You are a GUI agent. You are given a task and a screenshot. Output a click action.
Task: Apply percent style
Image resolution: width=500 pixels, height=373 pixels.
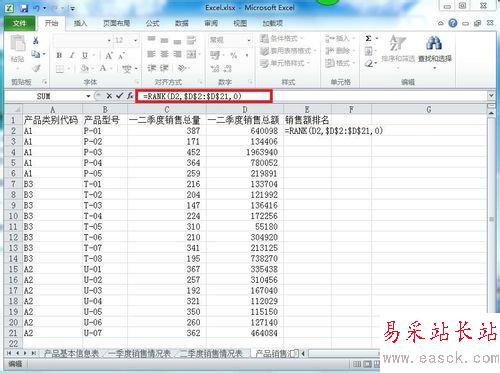pos(234,55)
